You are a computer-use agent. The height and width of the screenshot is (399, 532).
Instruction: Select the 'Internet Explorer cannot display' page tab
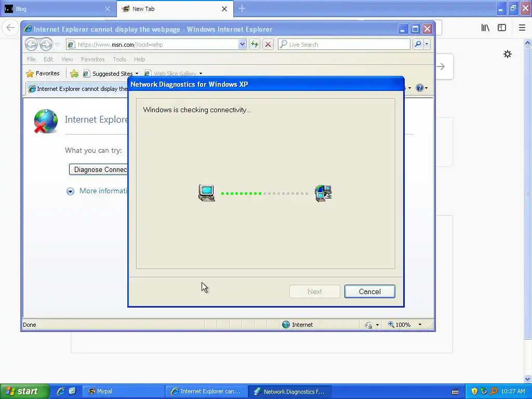point(78,88)
